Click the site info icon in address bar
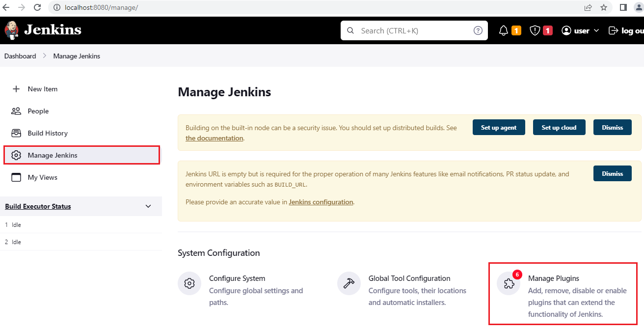This screenshot has height=332, width=644. (57, 7)
